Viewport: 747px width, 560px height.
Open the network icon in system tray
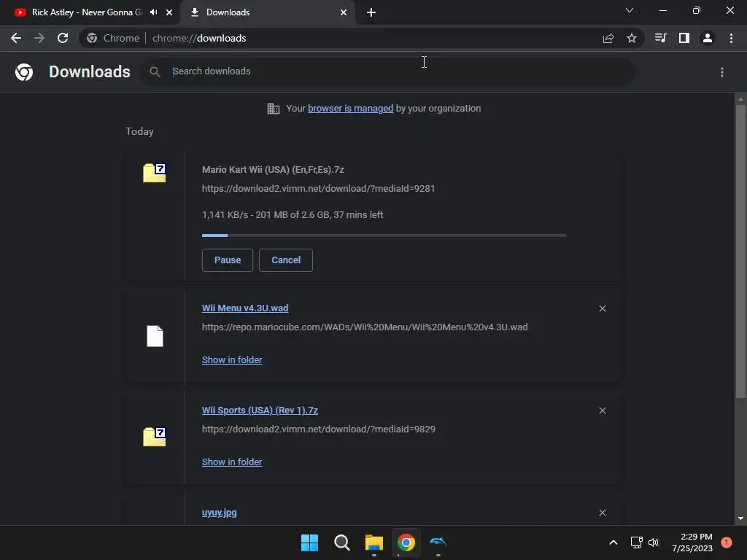[x=636, y=542]
